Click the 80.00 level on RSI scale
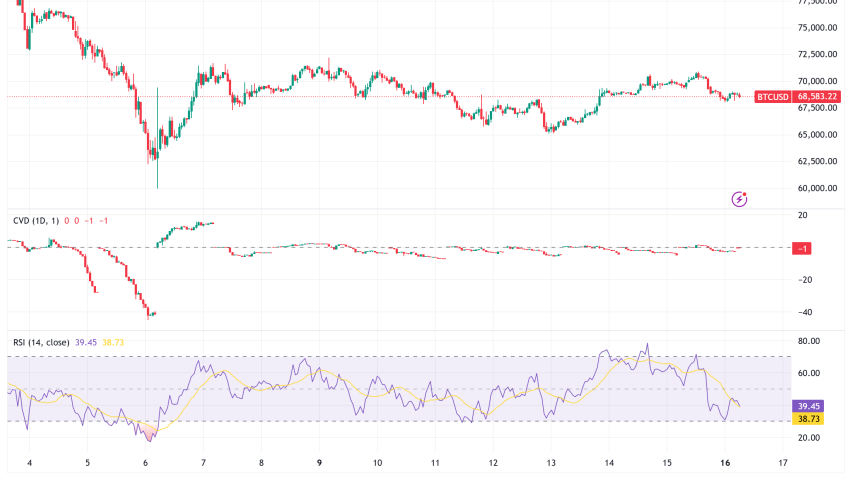Image resolution: width=852 pixels, height=485 pixels. click(810, 341)
